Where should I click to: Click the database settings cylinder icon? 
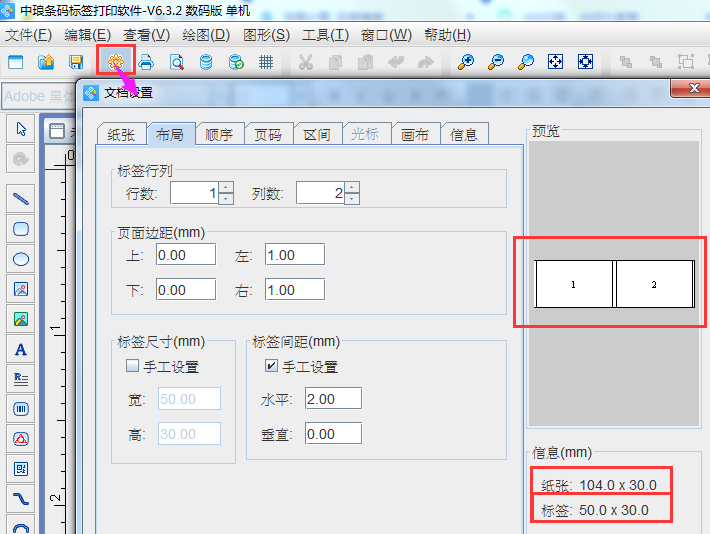pos(206,62)
